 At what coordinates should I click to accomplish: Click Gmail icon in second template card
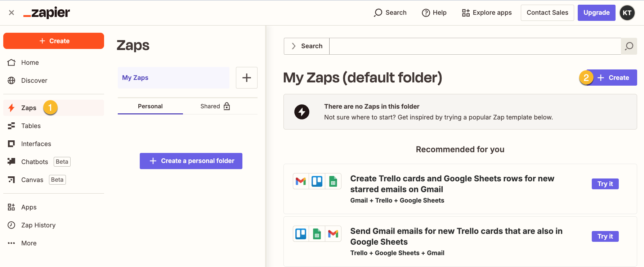[x=333, y=234]
